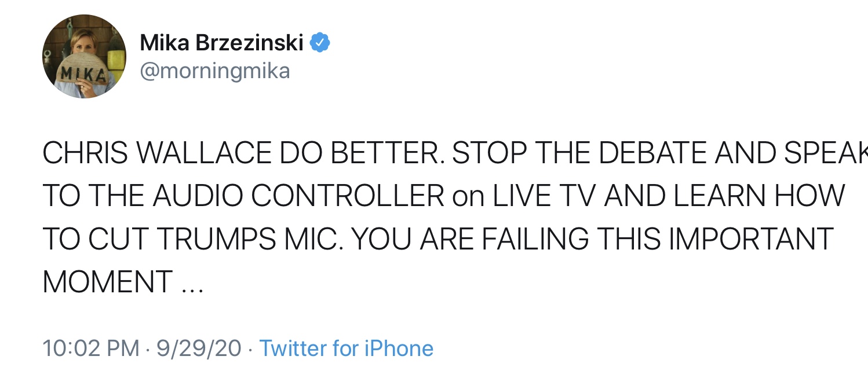Select the phrase AUDIO CONTROLLER
868x378 pixels.
click(298, 196)
